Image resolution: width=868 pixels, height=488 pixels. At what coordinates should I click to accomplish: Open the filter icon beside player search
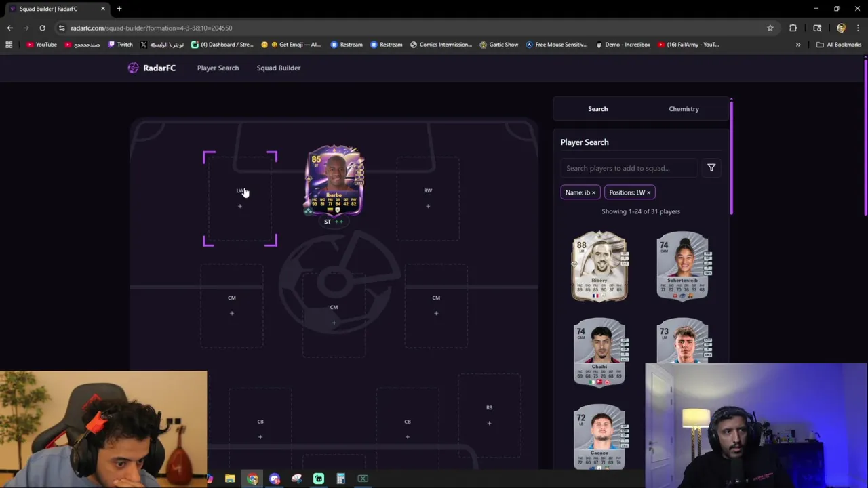click(711, 168)
